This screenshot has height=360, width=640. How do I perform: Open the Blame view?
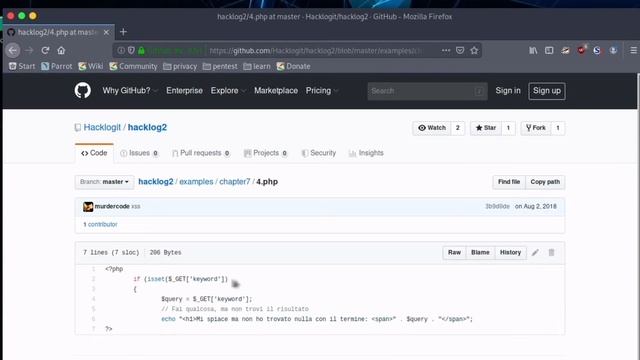point(480,253)
